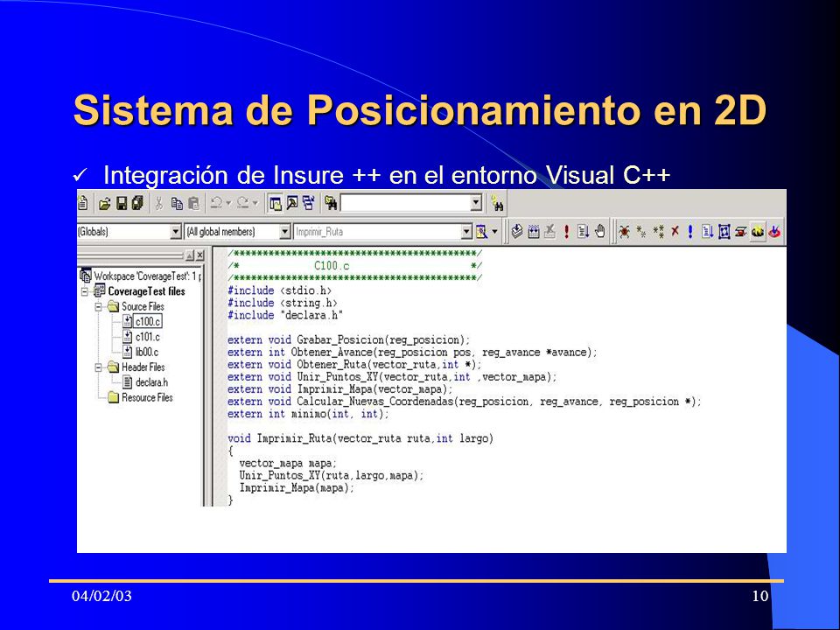Click the Copy icon in toolbar
The image size is (840, 630).
point(177,204)
